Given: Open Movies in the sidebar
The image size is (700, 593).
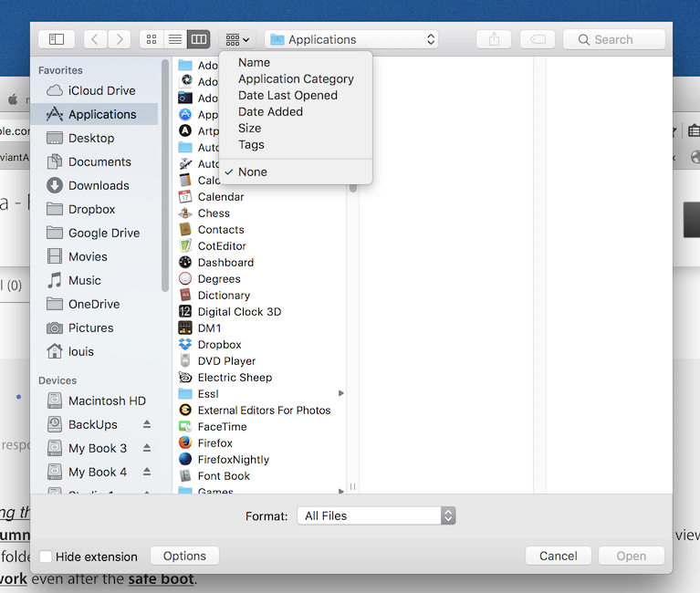Looking at the screenshot, I should click(x=94, y=256).
